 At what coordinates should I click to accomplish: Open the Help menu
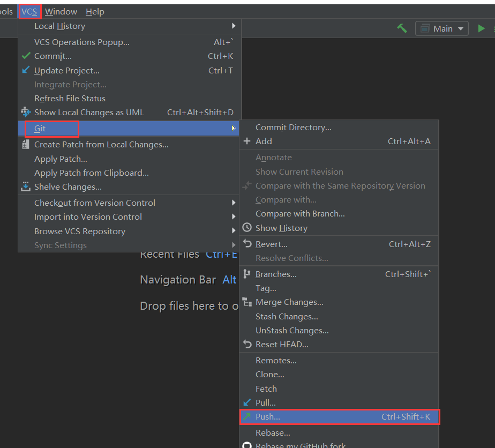(95, 12)
